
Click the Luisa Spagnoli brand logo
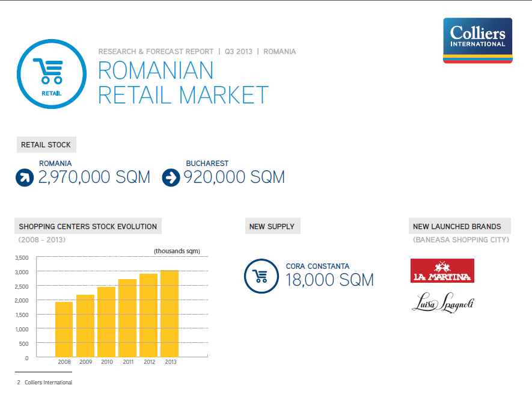(x=443, y=303)
